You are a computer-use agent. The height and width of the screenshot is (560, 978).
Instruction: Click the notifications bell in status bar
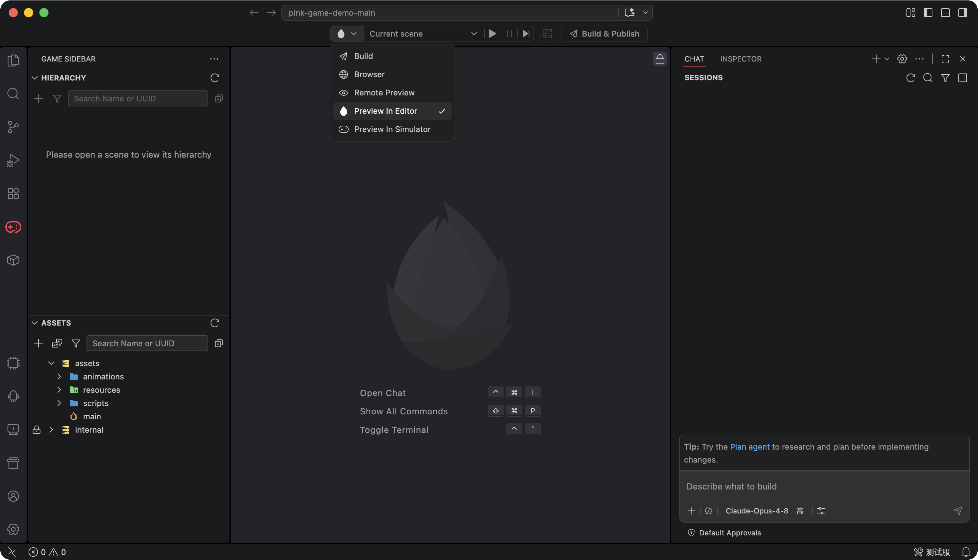point(966,552)
